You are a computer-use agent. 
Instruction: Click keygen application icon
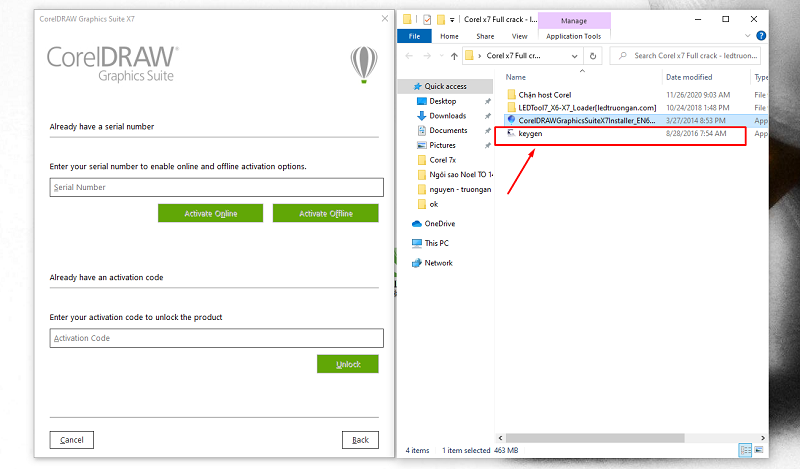pyautogui.click(x=511, y=134)
